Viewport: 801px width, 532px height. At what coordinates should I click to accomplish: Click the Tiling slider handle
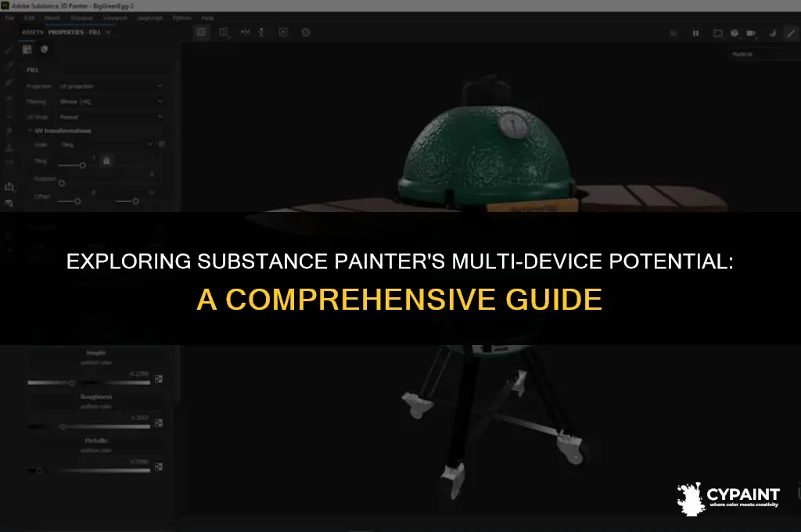tap(83, 166)
